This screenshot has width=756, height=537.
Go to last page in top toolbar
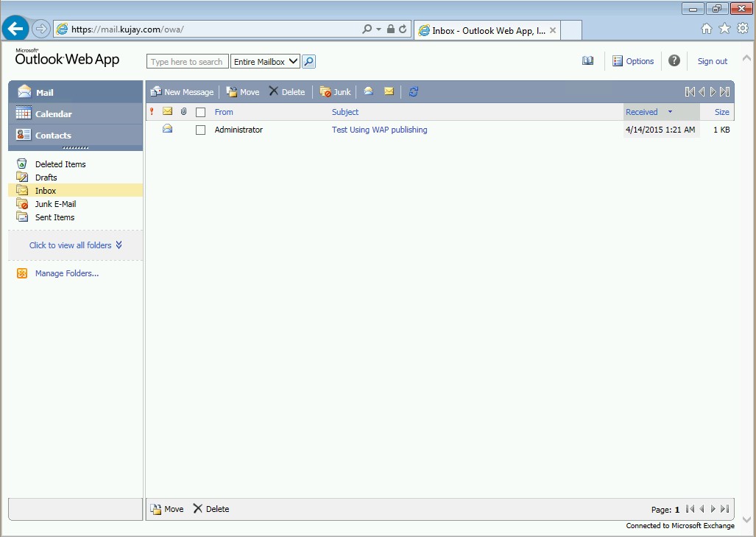tap(724, 91)
